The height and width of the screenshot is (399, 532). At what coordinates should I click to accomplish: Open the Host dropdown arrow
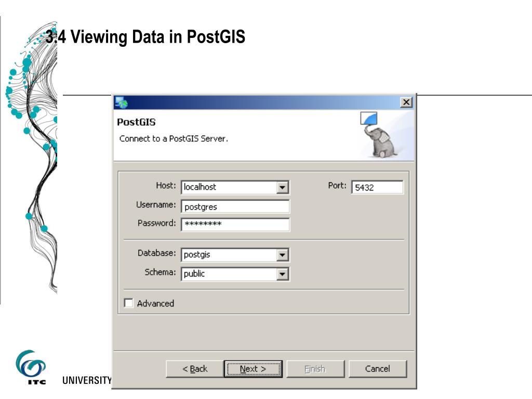282,187
